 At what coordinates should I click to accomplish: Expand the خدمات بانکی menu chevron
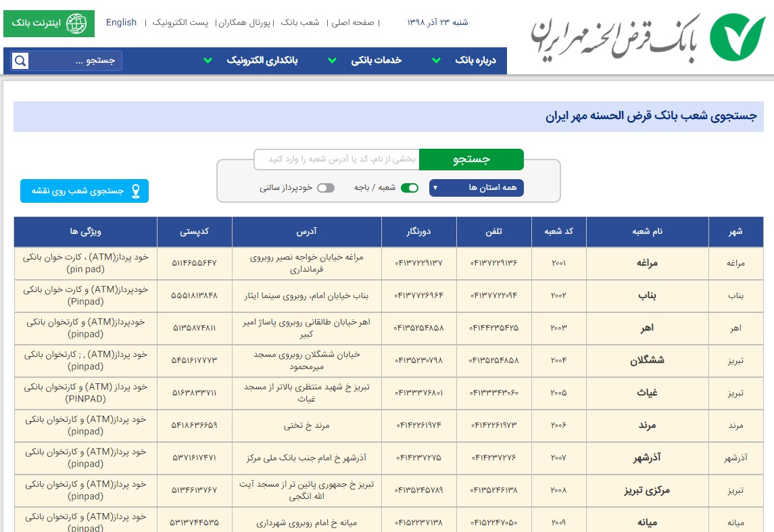(332, 61)
